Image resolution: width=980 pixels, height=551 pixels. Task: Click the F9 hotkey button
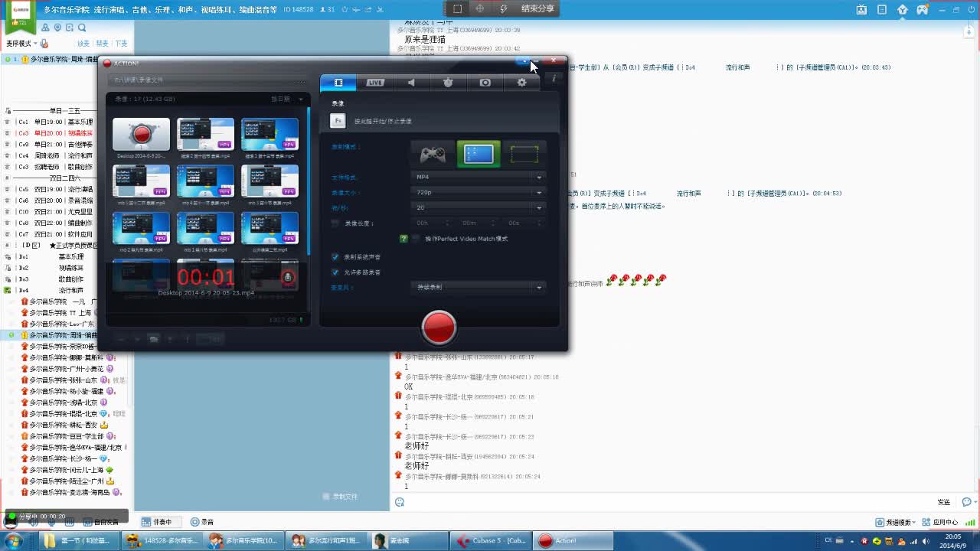point(338,121)
